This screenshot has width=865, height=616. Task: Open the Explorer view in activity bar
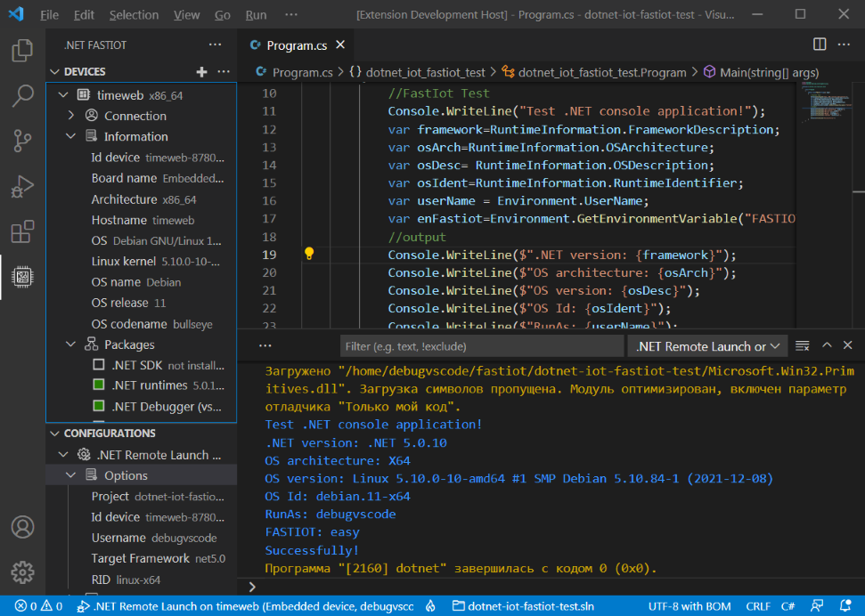click(22, 51)
